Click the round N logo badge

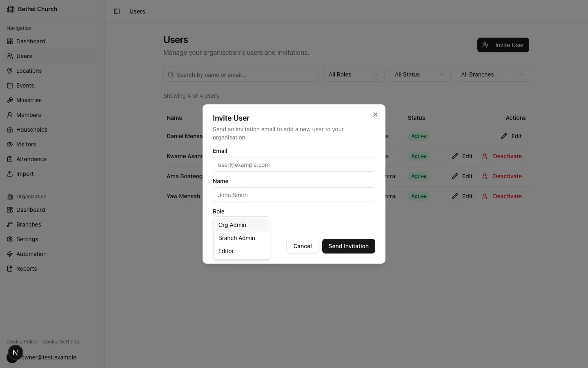[x=16, y=352]
